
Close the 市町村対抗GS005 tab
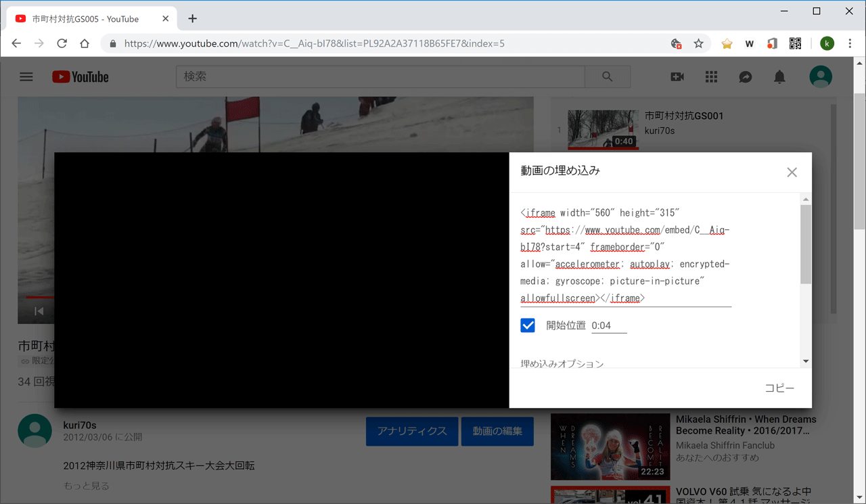[x=166, y=19]
